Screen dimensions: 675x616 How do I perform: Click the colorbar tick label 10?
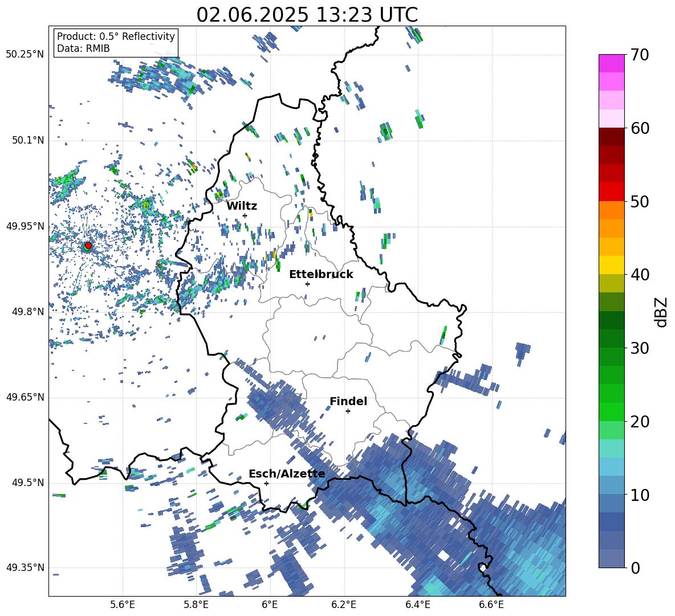coord(640,495)
